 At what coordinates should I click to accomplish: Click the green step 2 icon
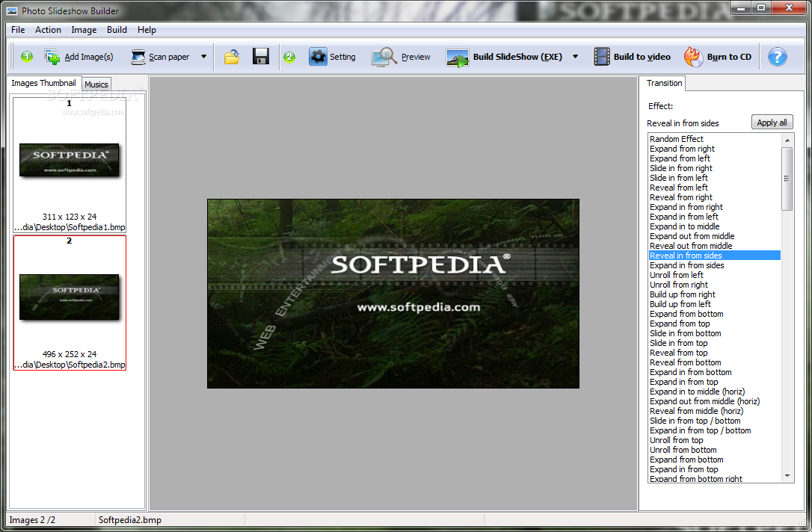(289, 57)
